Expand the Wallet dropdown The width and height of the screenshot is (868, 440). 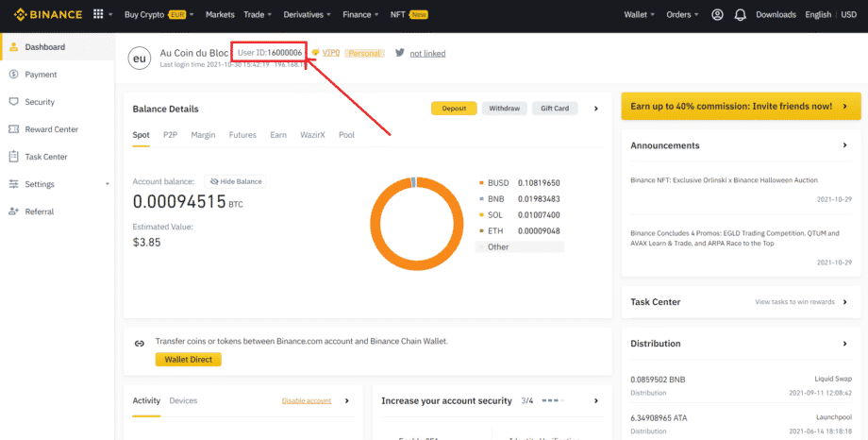(653, 15)
